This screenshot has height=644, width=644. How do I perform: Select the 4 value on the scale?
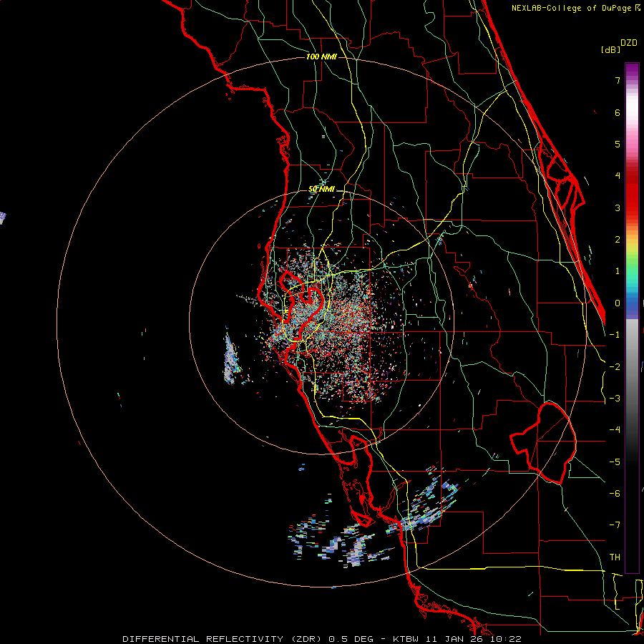[x=618, y=176]
